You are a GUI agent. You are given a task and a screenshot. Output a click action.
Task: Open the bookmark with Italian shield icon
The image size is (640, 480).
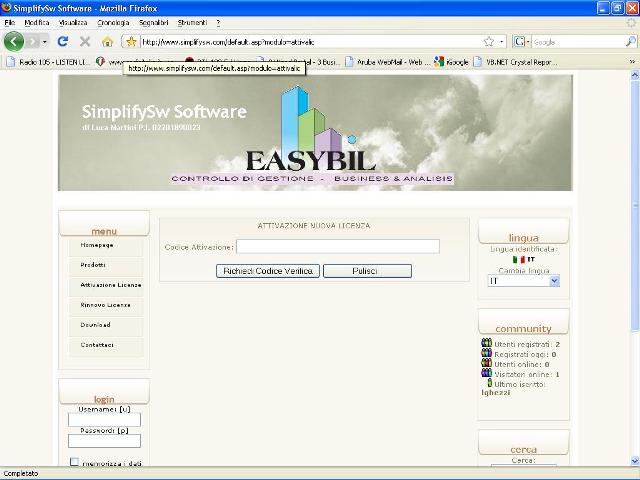(100, 62)
